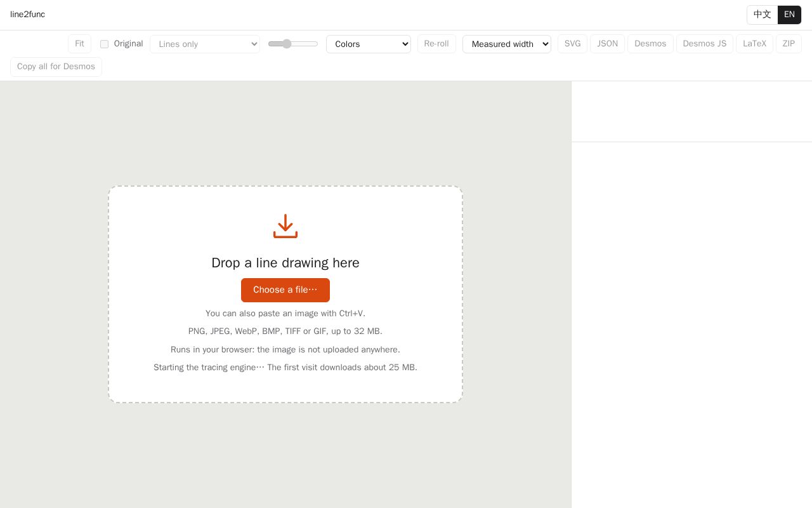Image resolution: width=812 pixels, height=508 pixels.
Task: Click the "Drop a line drawing here" heading
Action: pyautogui.click(x=285, y=263)
